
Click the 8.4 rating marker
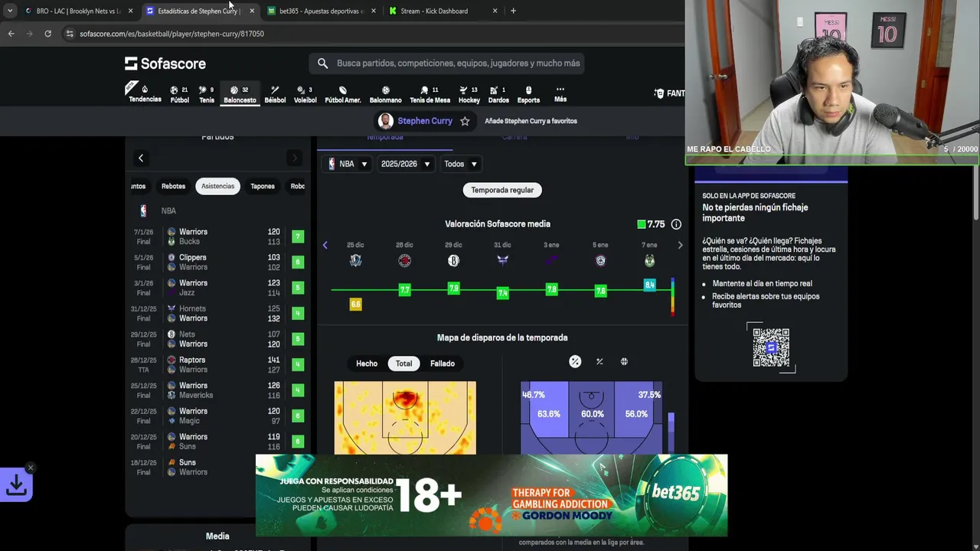(649, 285)
